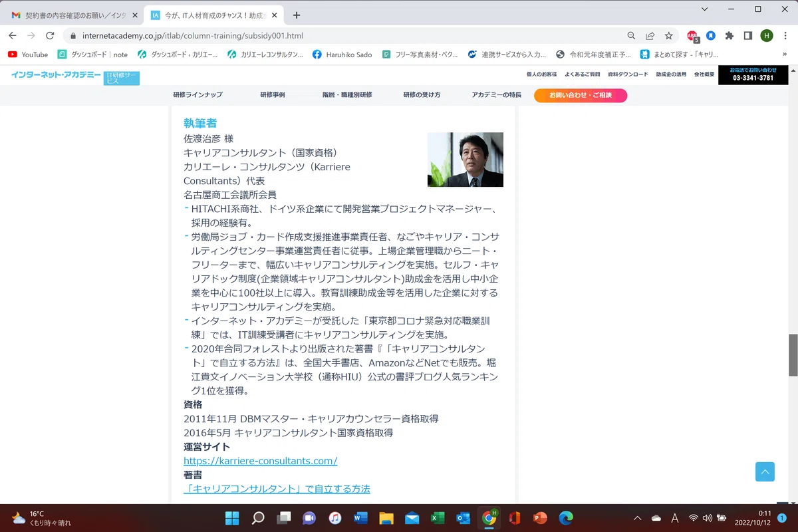This screenshot has height=532, width=798.
Task: Open Haruhiko Sado Facebook bookmark
Action: click(343, 55)
